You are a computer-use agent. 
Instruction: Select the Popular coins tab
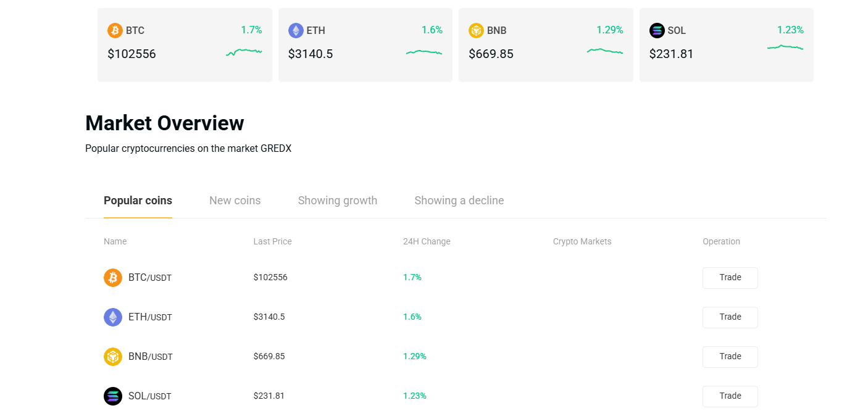(x=138, y=201)
